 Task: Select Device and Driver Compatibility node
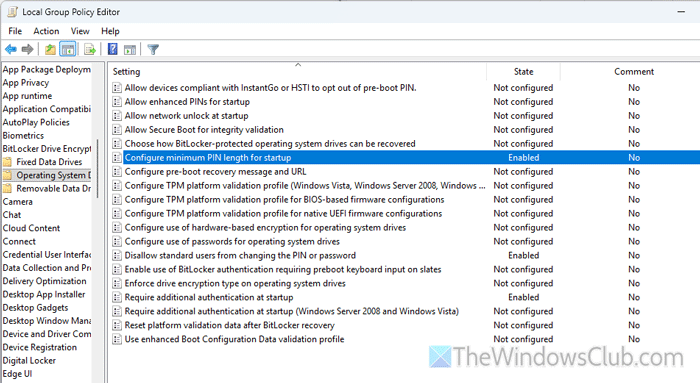(x=46, y=334)
